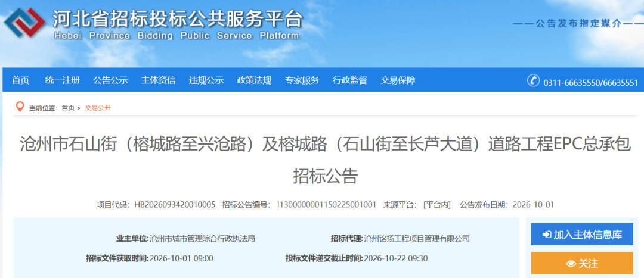The height and width of the screenshot is (278, 644).
Task: Click the 交易公开 breadcrumb link
Action: (x=98, y=108)
